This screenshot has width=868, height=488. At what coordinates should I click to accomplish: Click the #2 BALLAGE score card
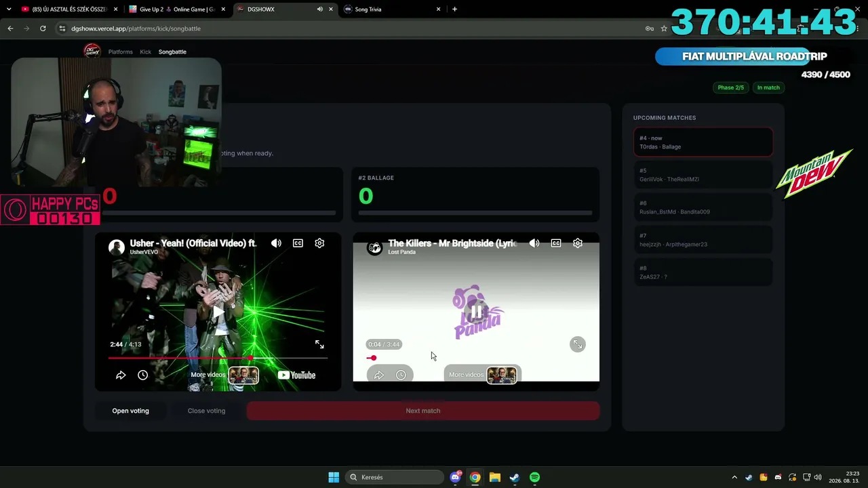[475, 195]
